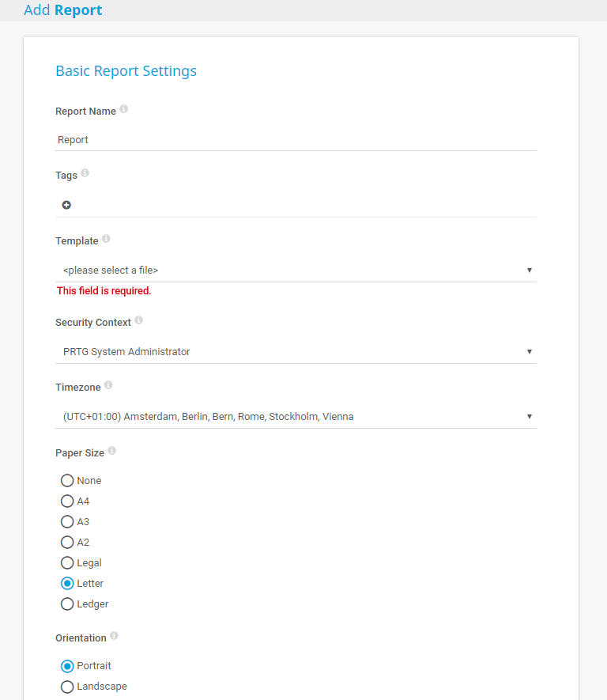
Task: Set paper size to None
Action: pos(67,480)
